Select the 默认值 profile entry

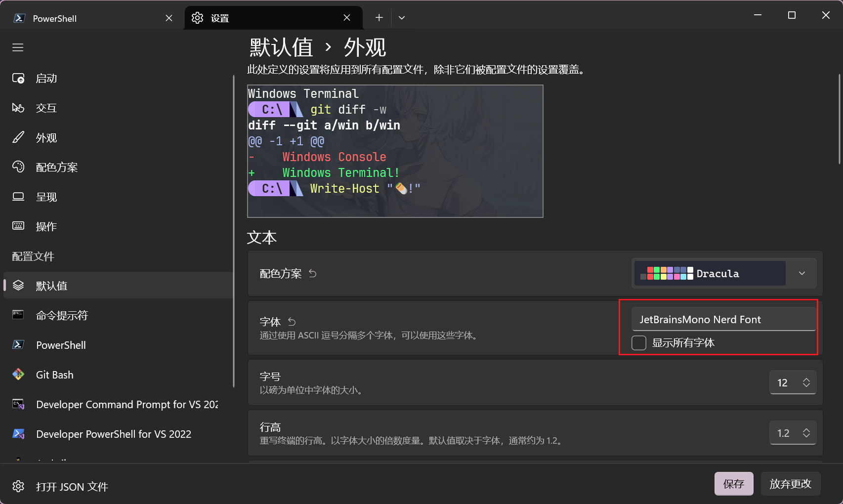(118, 286)
